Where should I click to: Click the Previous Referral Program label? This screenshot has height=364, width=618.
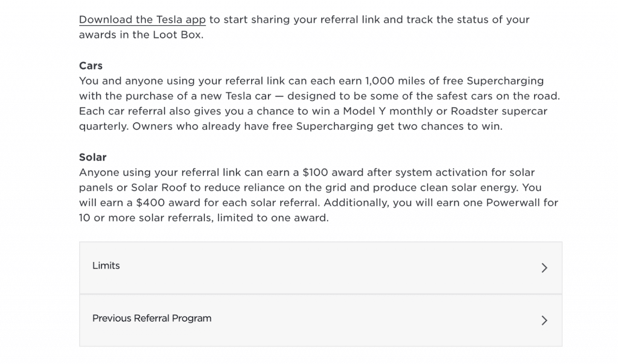pyautogui.click(x=151, y=318)
